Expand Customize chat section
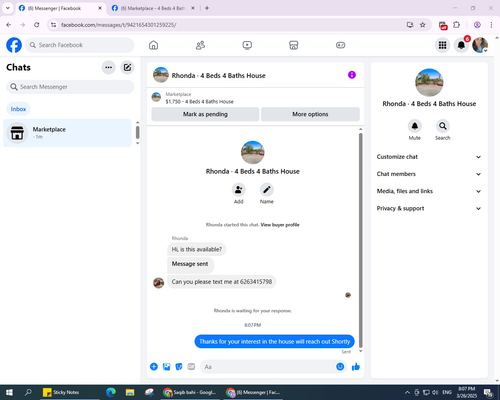This screenshot has width=500, height=400. 429,157
